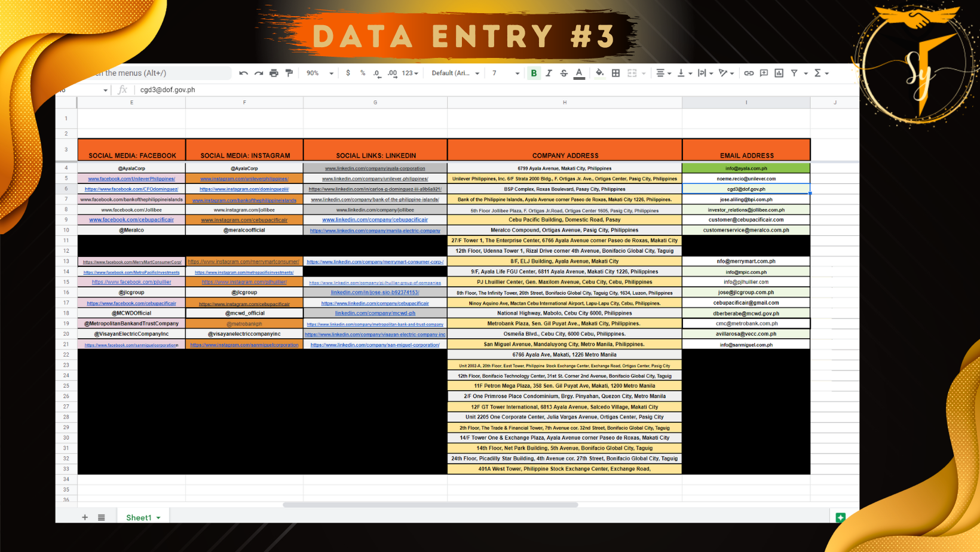Toggle bold formatting
Image resolution: width=980 pixels, height=552 pixels.
(534, 73)
